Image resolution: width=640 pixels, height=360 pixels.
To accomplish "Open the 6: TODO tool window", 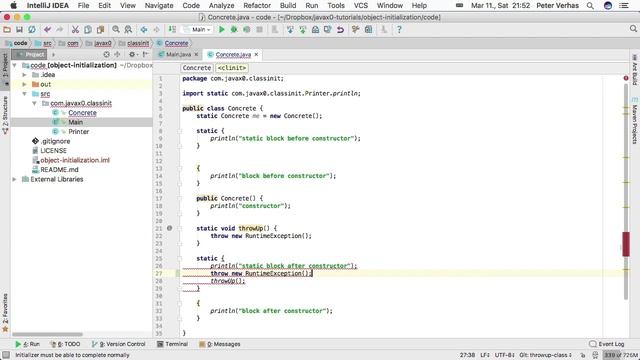I will coord(65,344).
